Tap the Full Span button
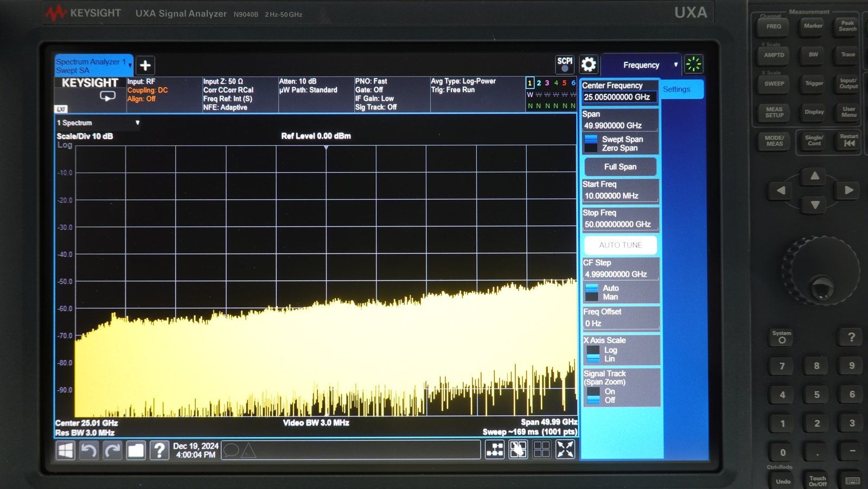Image resolution: width=868 pixels, height=489 pixels. (x=620, y=167)
